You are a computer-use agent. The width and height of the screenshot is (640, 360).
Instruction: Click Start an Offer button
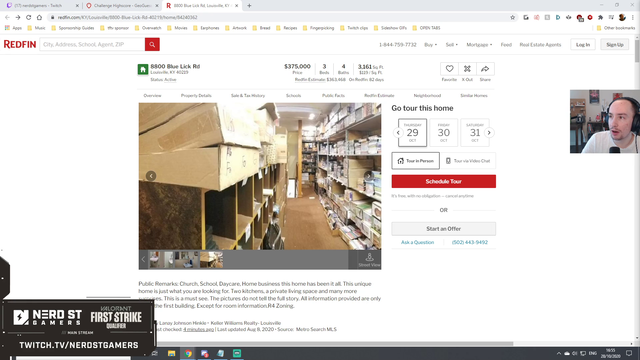444,229
